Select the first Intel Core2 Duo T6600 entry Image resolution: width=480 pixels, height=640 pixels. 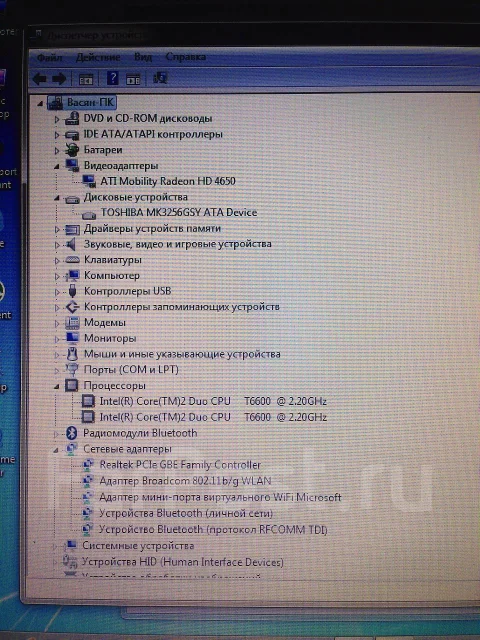point(213,401)
